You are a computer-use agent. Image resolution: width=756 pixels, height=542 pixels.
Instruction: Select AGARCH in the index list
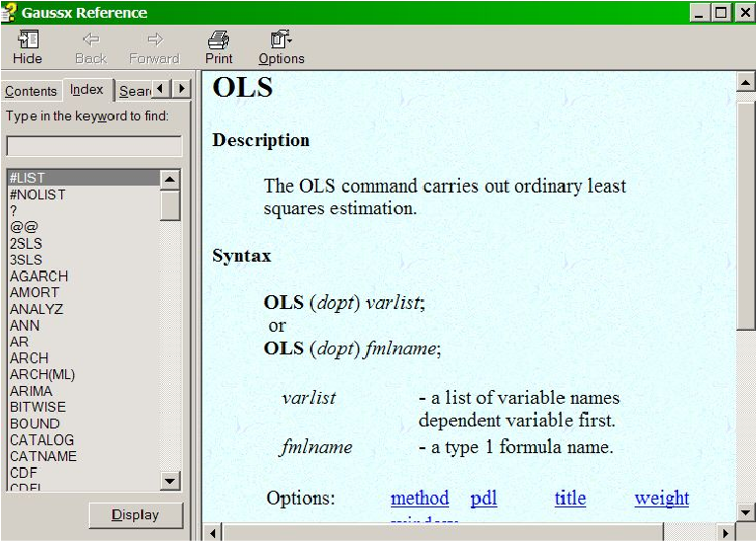pos(84,275)
